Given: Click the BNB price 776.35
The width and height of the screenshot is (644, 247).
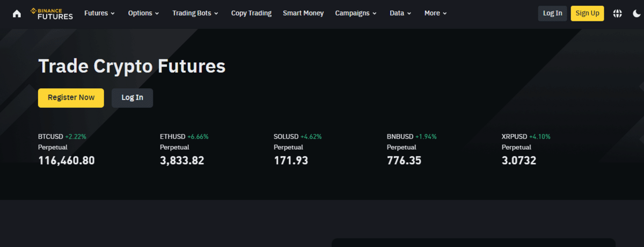Looking at the screenshot, I should click(404, 160).
